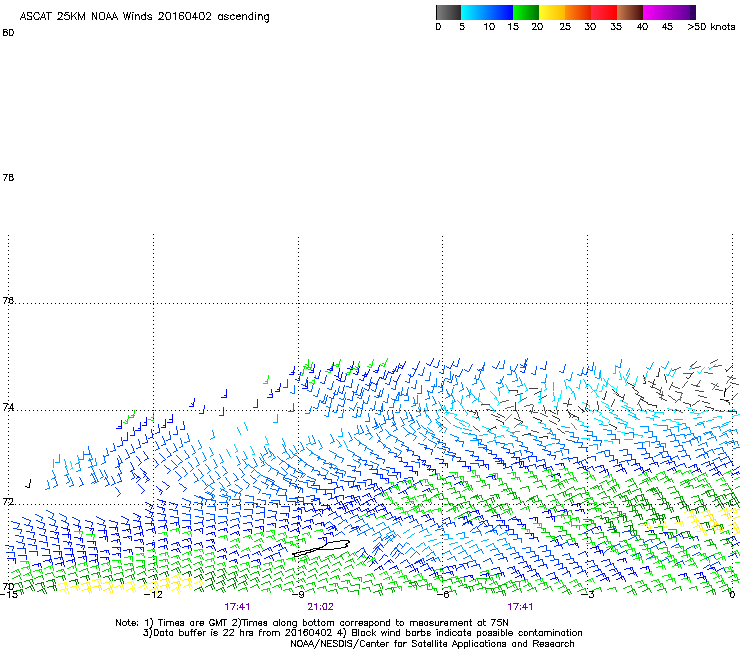This screenshot has width=740, height=650.
Task: Click the longitude label -6
Action: coord(443,594)
